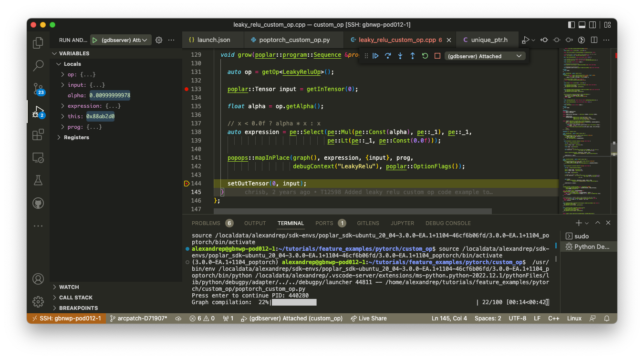
Task: Expand the op variable
Action: coord(62,74)
